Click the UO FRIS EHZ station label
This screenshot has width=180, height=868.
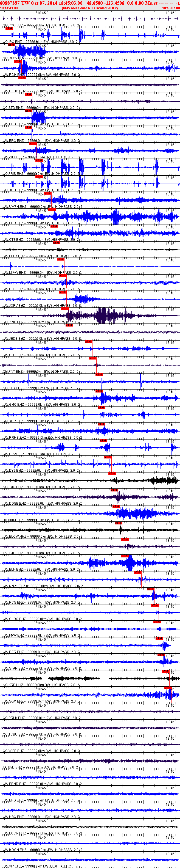[x=13, y=174]
